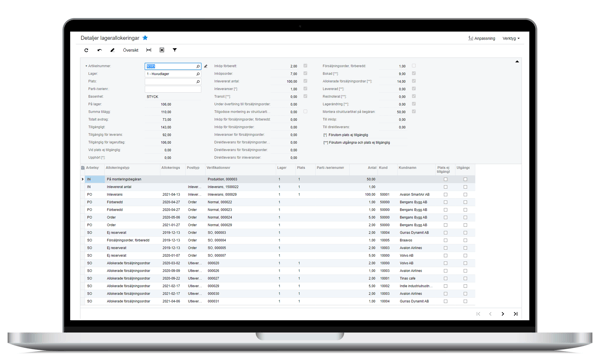This screenshot has height=360, width=600.
Task: Jump to the last page of the table
Action: coord(515,314)
